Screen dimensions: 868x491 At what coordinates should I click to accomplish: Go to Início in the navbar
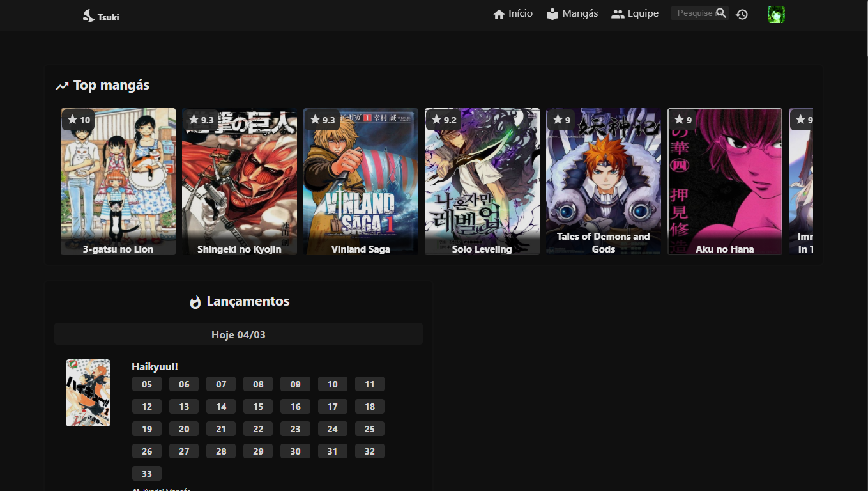(x=513, y=14)
